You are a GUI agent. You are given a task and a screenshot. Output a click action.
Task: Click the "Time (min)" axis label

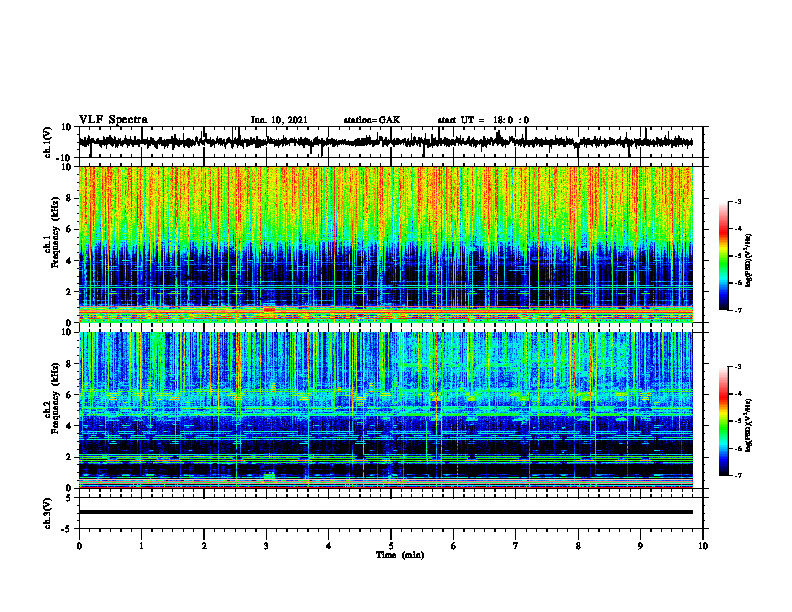(400, 555)
